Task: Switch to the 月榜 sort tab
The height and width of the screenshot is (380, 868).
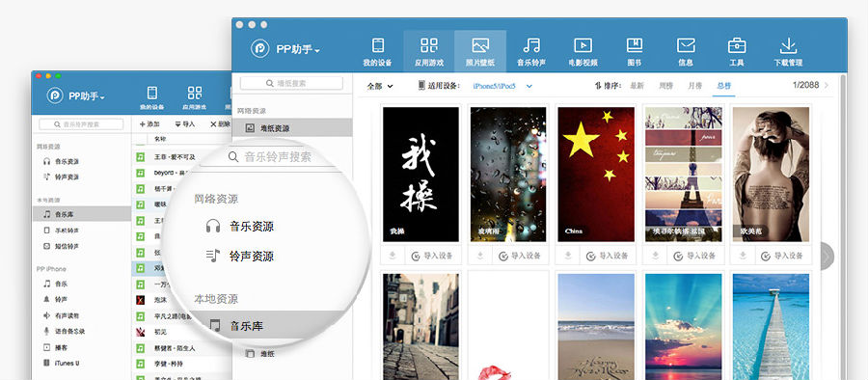Action: (x=694, y=86)
